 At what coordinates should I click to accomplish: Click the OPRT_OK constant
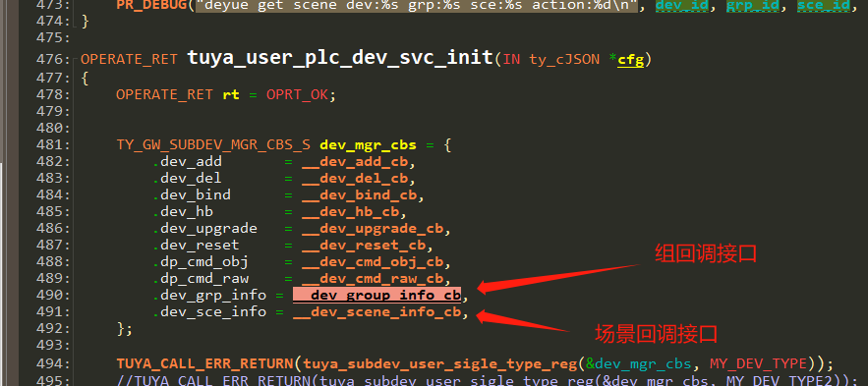pos(297,94)
